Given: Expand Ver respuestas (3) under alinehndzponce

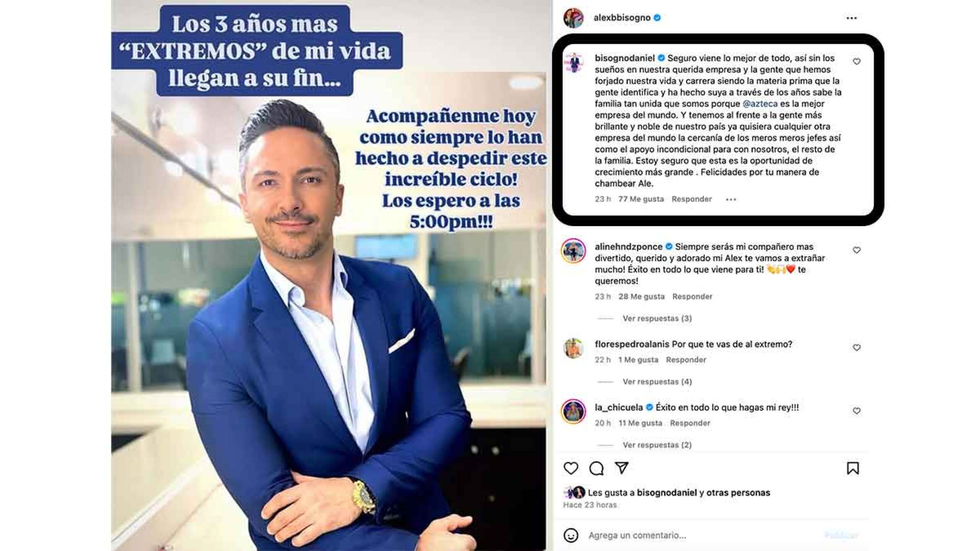Looking at the screenshot, I should tap(657, 318).
